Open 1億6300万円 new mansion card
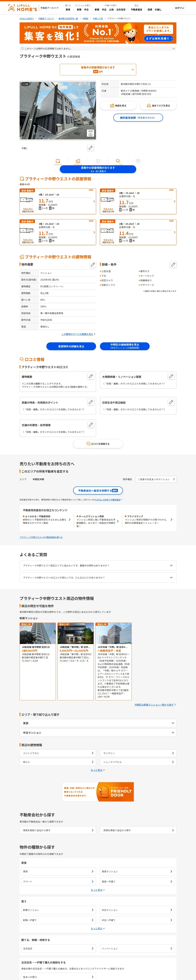 pyautogui.click(x=38, y=661)
